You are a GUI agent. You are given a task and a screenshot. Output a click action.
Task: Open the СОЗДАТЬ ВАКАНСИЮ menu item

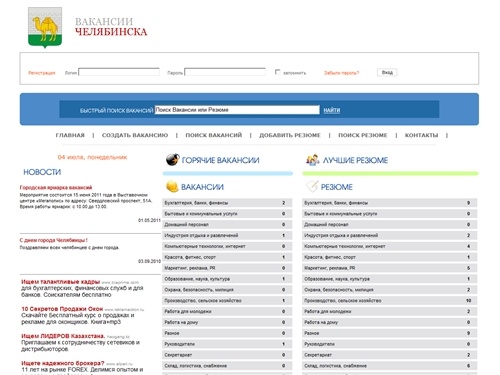pyautogui.click(x=135, y=135)
